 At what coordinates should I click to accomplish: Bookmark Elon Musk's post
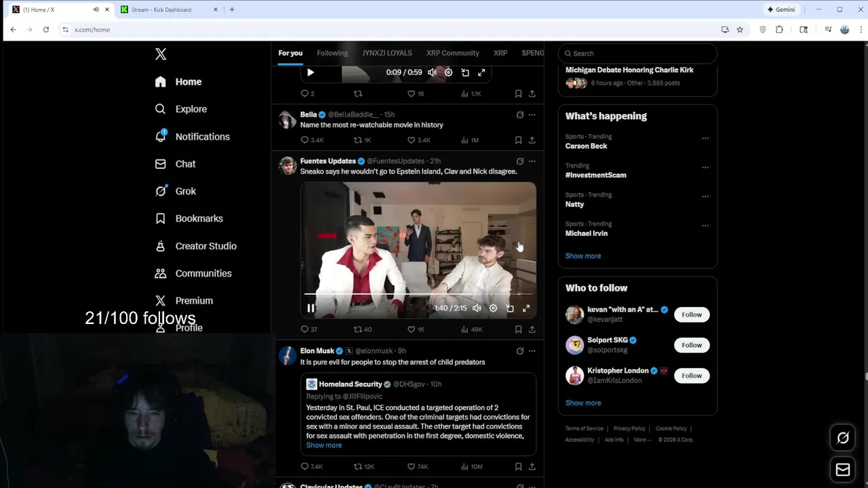pyautogui.click(x=518, y=467)
